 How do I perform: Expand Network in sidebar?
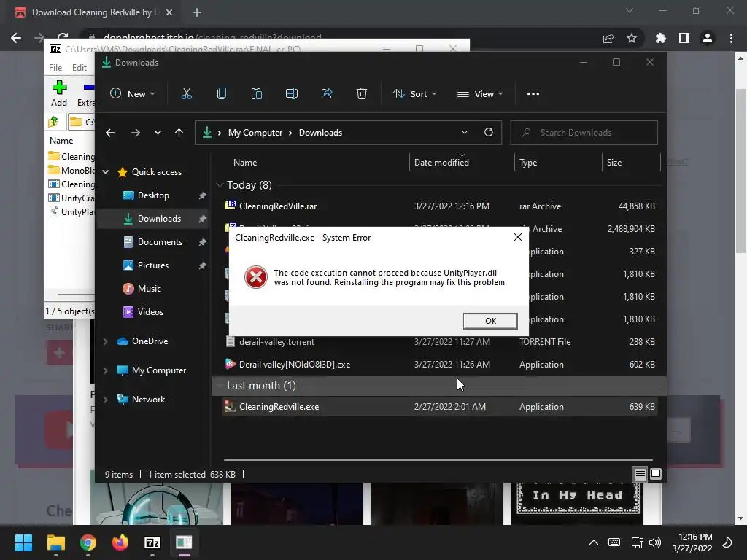tap(106, 399)
